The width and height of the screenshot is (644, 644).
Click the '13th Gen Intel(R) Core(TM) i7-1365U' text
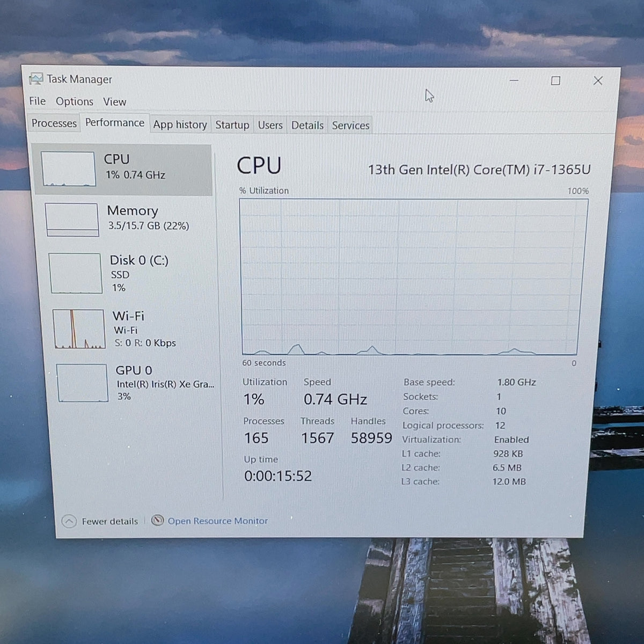479,170
